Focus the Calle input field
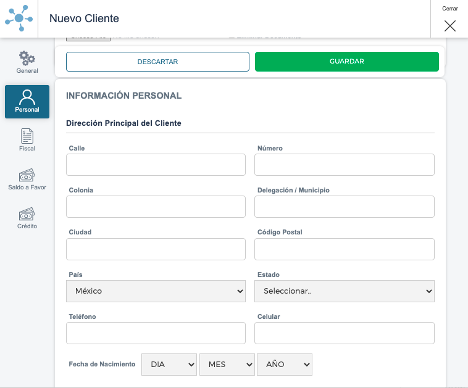 [x=156, y=165]
